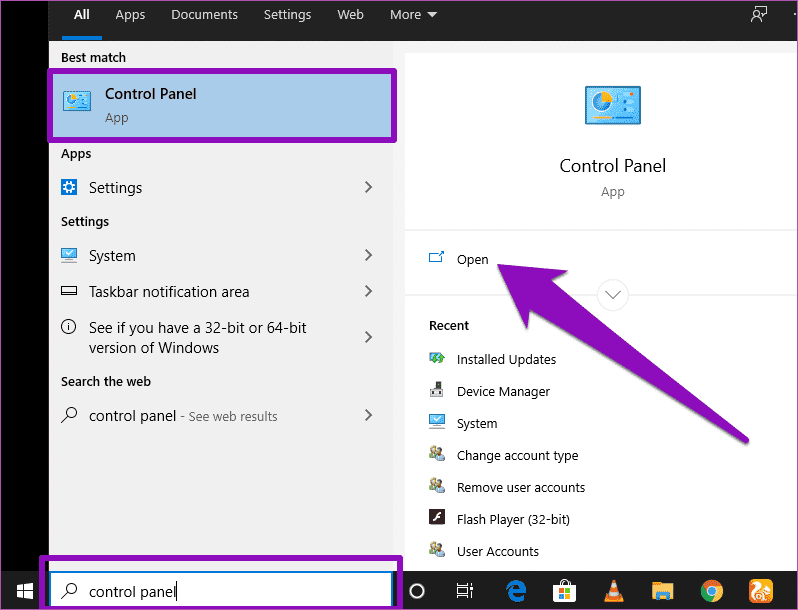
Task: Click the Open action icon
Action: [x=436, y=257]
